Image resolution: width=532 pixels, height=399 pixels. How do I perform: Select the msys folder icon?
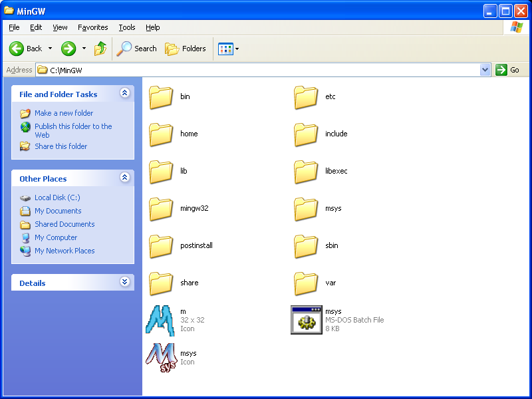click(306, 209)
